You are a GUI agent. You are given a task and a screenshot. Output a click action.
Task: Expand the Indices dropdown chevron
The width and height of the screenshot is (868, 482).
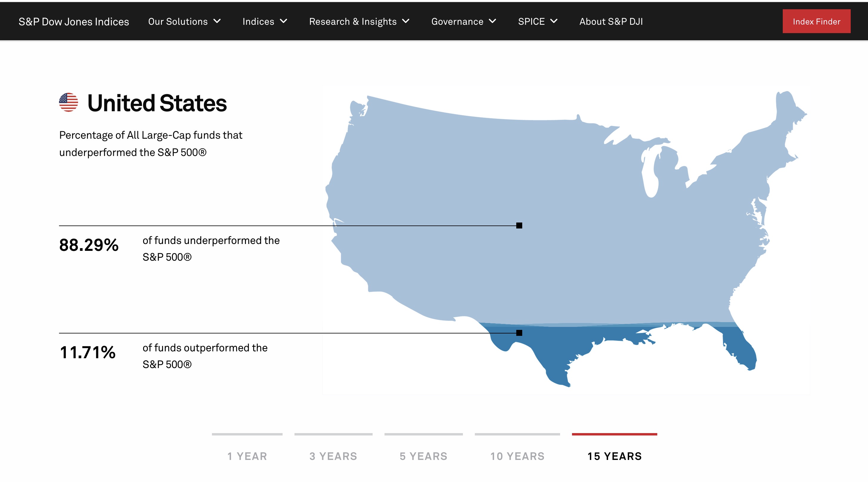(284, 21)
